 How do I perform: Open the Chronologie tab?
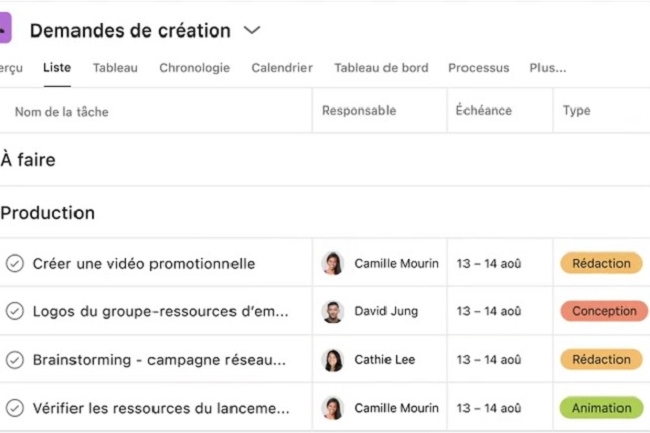pos(194,68)
